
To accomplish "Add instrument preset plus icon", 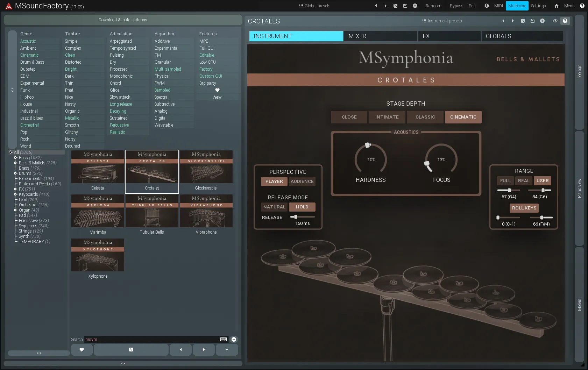I will pos(542,21).
